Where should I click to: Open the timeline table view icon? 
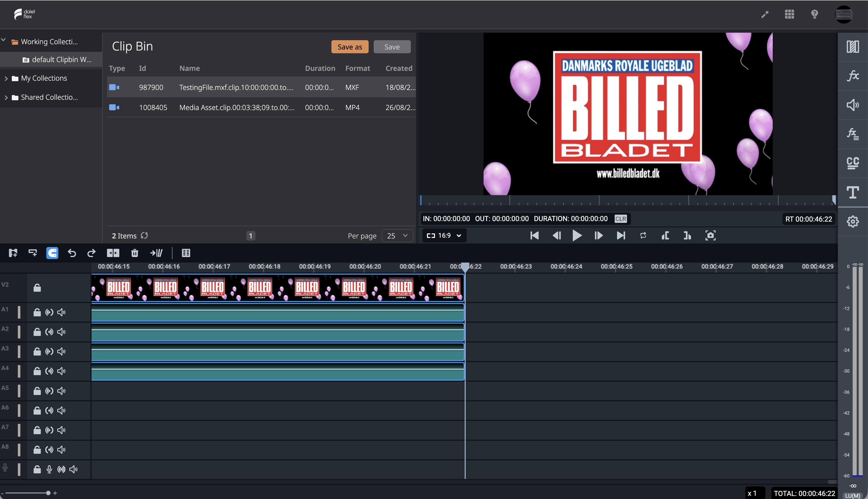coord(186,253)
